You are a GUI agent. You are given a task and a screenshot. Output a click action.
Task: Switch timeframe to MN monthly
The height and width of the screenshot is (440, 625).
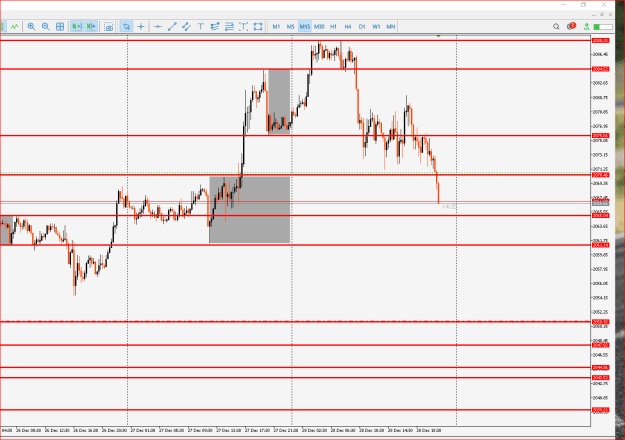pyautogui.click(x=391, y=27)
